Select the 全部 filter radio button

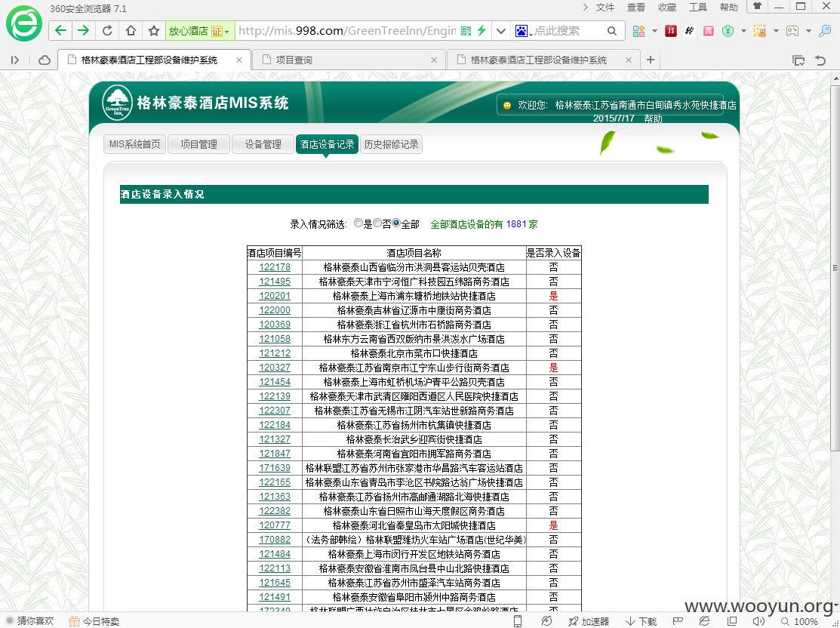tap(396, 223)
